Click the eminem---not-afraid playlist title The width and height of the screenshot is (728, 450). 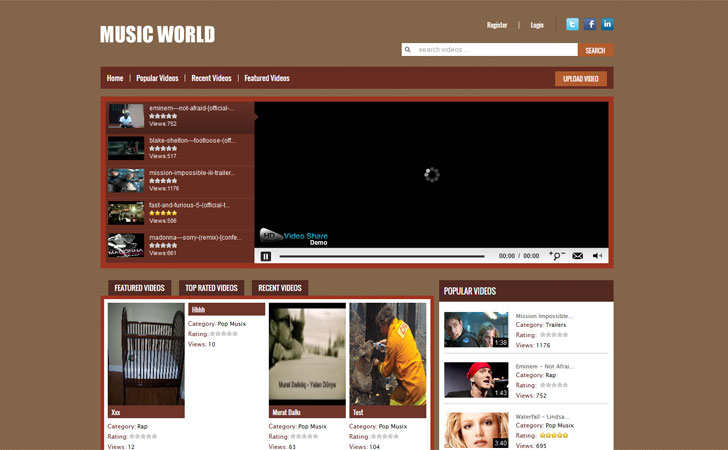click(191, 108)
